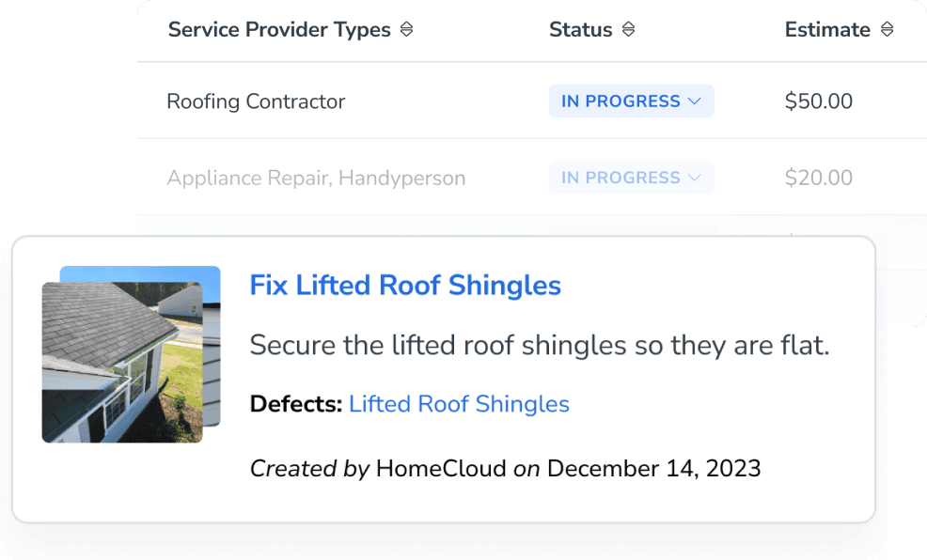
Task: Click the sort arrows to order estimates ascending
Action: [x=887, y=29]
